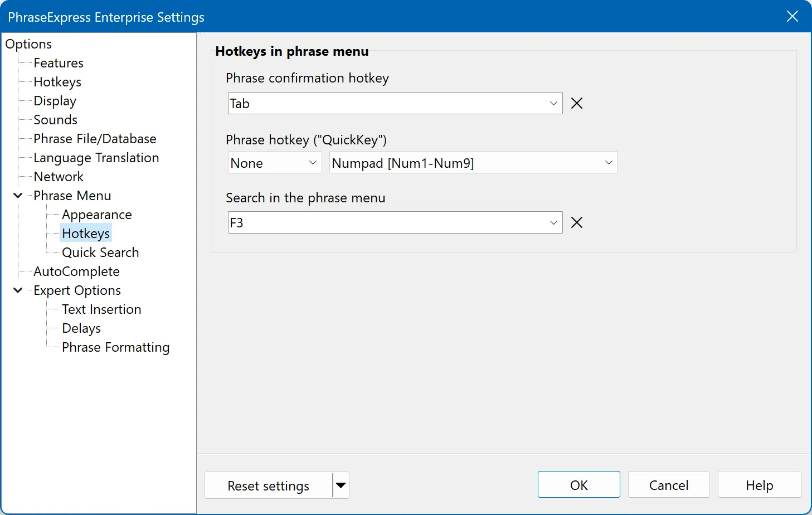Open the Search hotkey dropdown showing F3
812x515 pixels.
pyautogui.click(x=553, y=223)
